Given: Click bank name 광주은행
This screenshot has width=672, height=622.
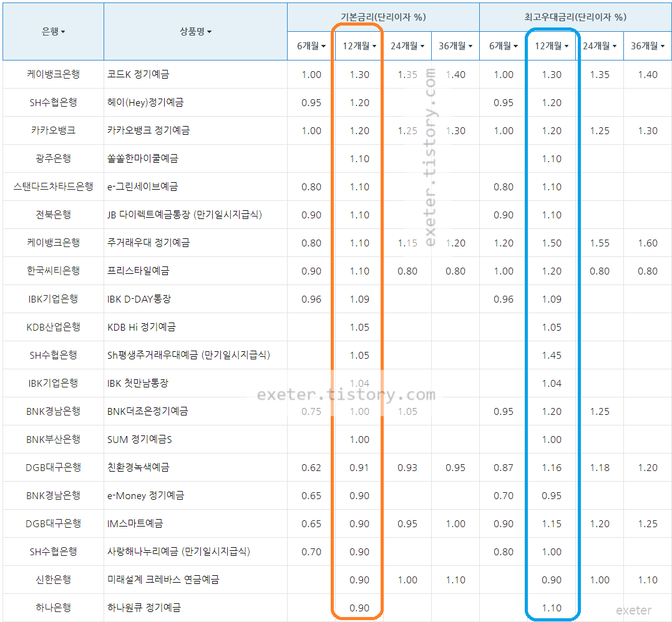Looking at the screenshot, I should 53,158.
